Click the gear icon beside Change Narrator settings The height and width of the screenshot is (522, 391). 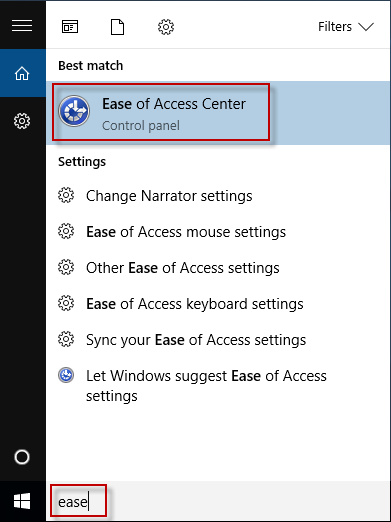click(x=66, y=195)
